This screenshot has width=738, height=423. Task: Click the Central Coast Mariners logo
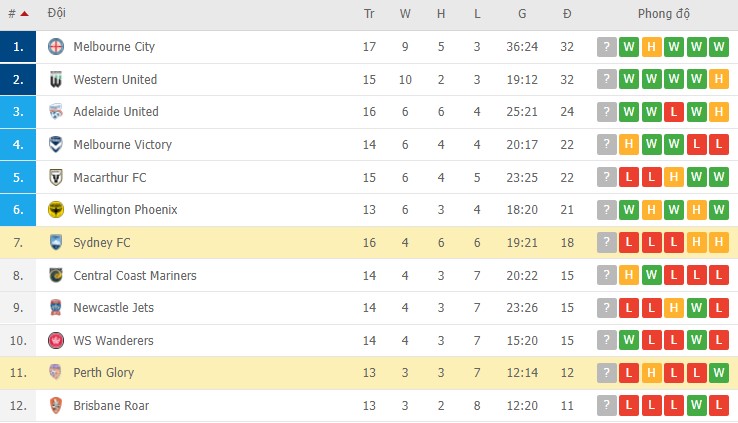(56, 275)
